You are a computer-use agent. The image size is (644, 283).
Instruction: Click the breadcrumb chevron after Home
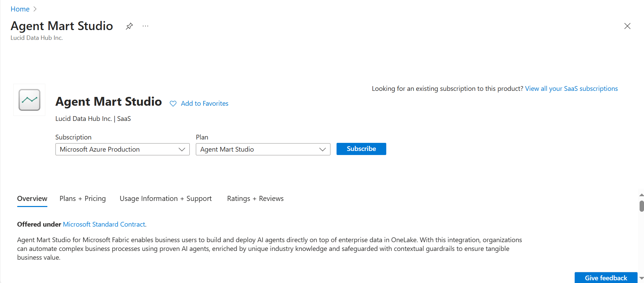[35, 9]
